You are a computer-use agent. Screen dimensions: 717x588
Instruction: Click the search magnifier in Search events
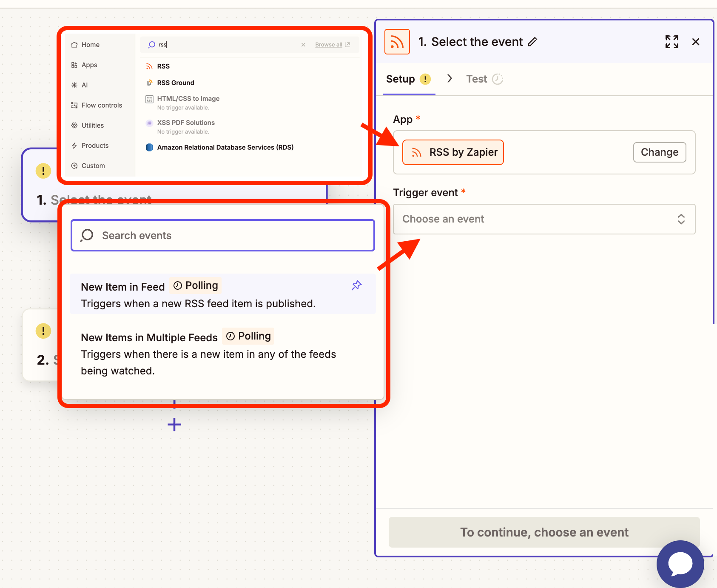[87, 235]
